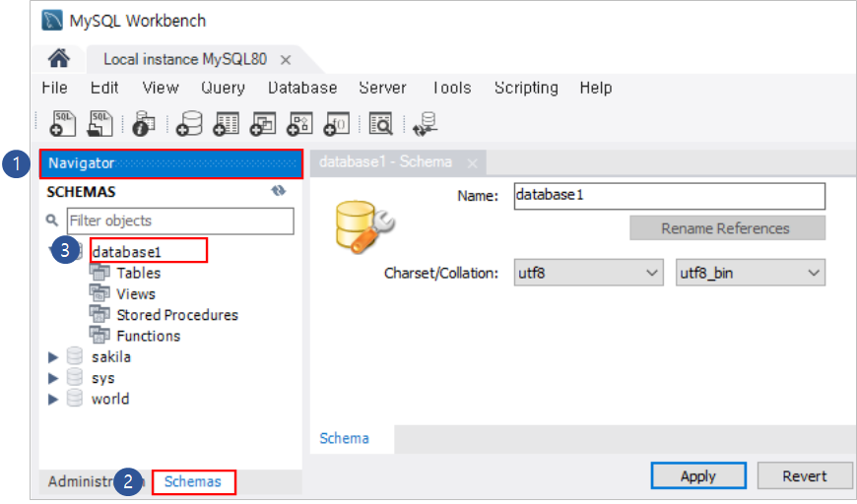This screenshot has height=504, width=857.
Task: Click the Views folder icon
Action: point(99,293)
